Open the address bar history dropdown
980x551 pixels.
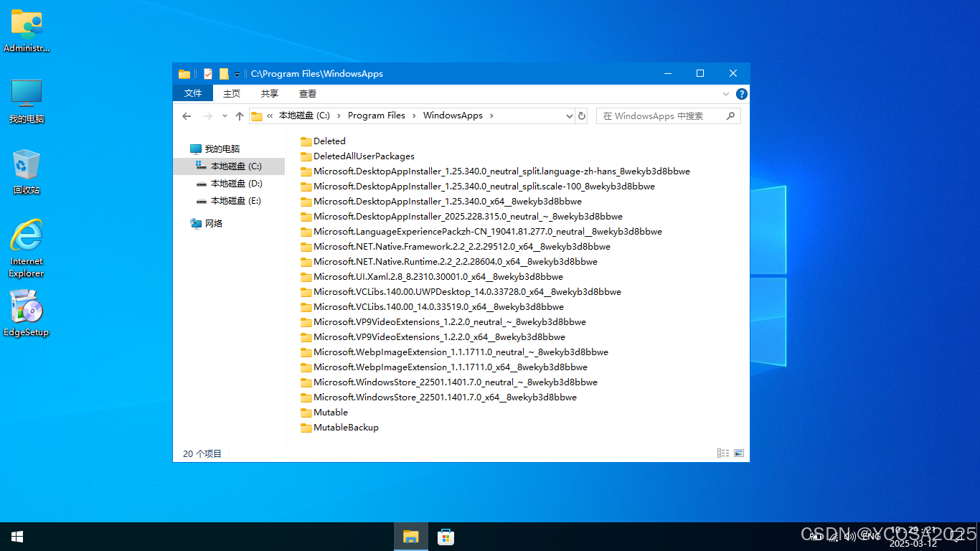pyautogui.click(x=570, y=116)
